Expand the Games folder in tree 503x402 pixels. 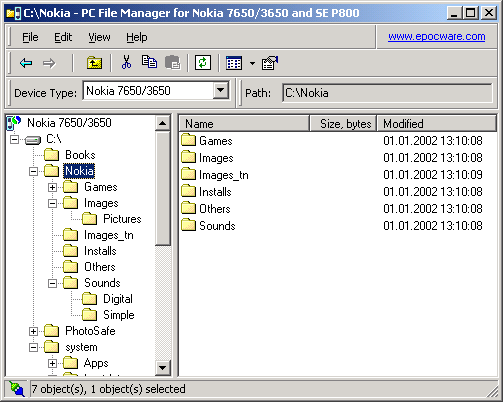pos(52,187)
